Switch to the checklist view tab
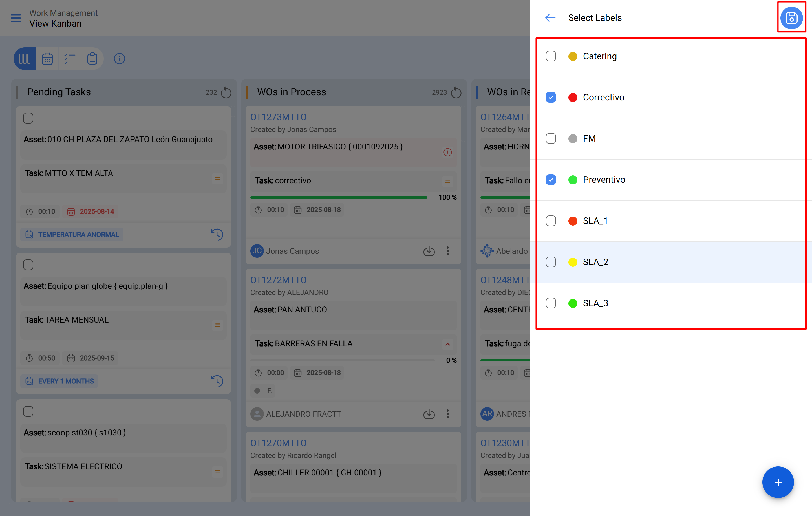The image size is (812, 516). click(x=70, y=59)
